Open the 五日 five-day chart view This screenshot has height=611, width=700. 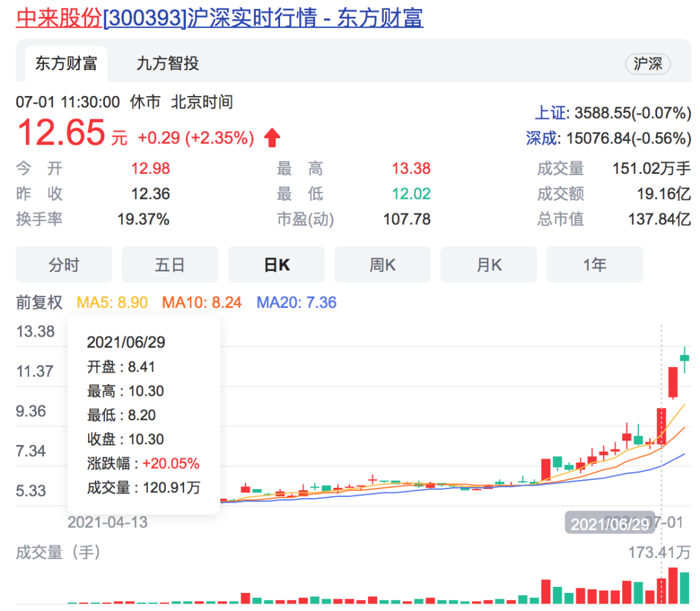[169, 264]
